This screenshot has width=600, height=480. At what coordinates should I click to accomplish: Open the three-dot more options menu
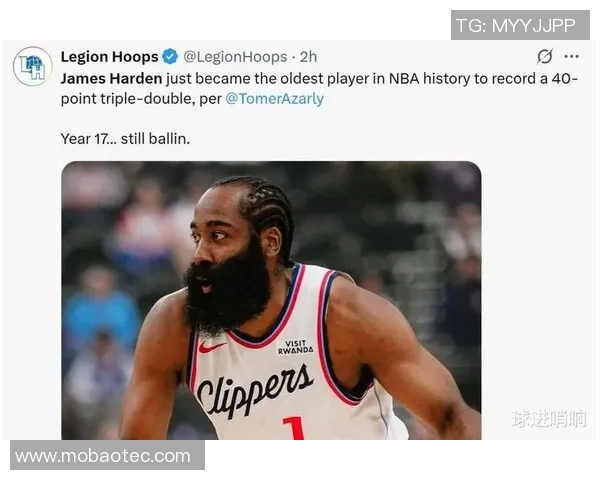pos(571,57)
